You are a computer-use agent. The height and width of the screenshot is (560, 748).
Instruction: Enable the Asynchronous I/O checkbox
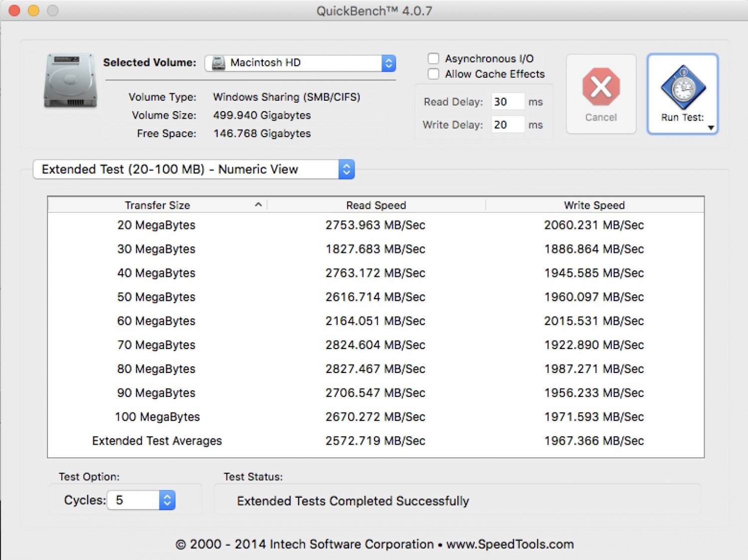(434, 59)
